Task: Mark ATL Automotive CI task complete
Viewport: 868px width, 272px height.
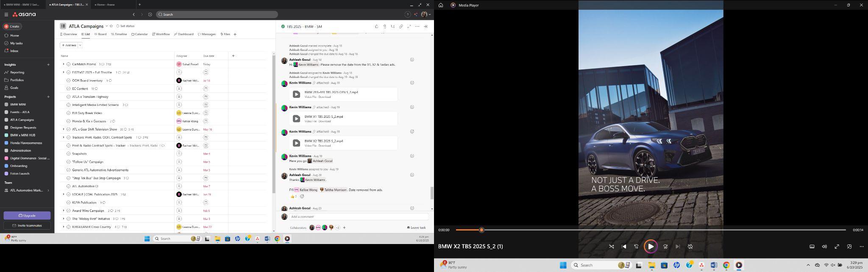Action: (69, 186)
